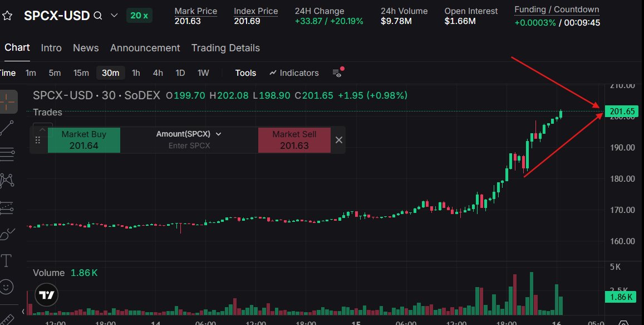Screen dimensions: 644x325
Task: Select the 15m timeframe
Action: (x=81, y=73)
